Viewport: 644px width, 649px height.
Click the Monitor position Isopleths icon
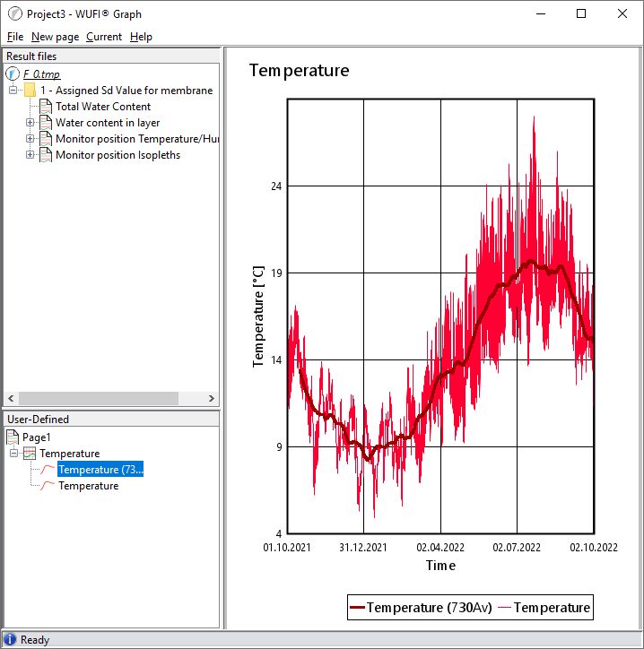pyautogui.click(x=46, y=155)
